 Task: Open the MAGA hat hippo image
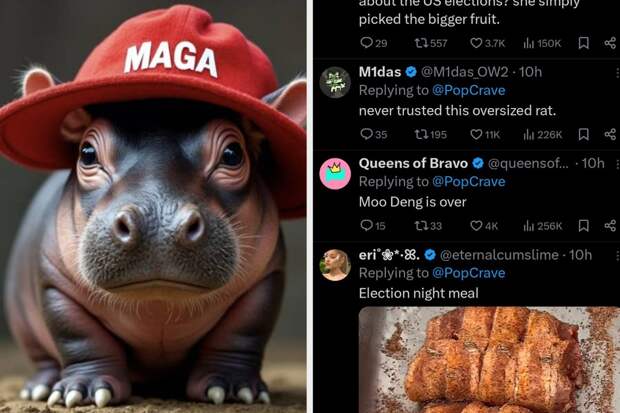click(x=153, y=206)
